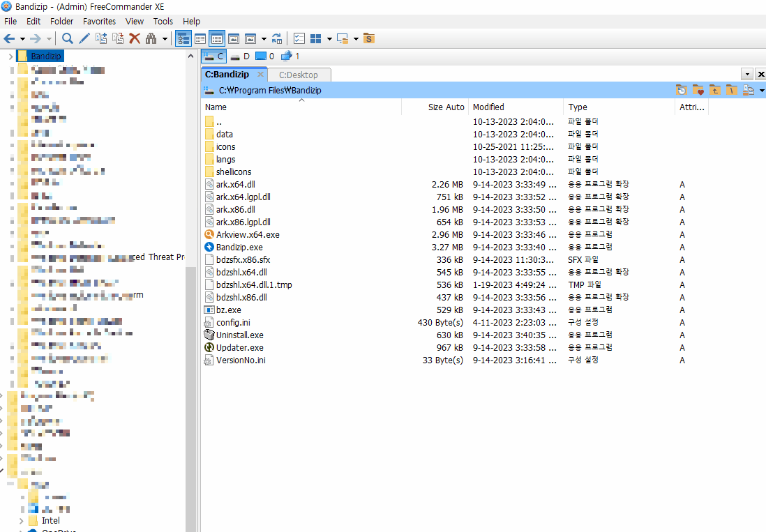Click the binoculars Search icon
The image size is (766, 532).
(x=151, y=38)
